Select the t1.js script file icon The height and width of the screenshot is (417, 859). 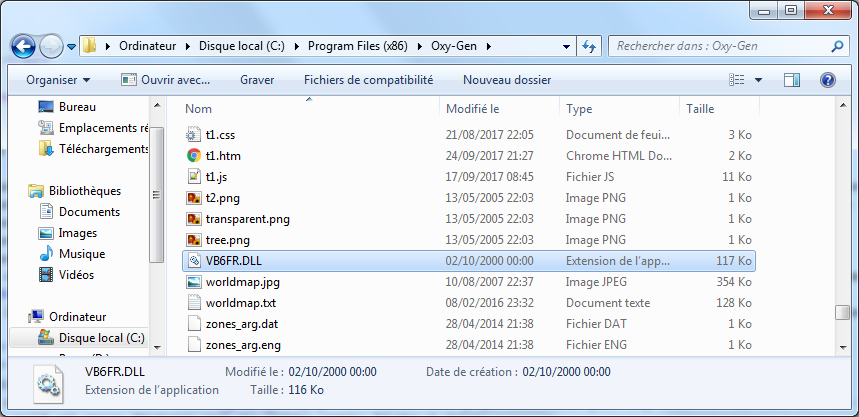(193, 176)
